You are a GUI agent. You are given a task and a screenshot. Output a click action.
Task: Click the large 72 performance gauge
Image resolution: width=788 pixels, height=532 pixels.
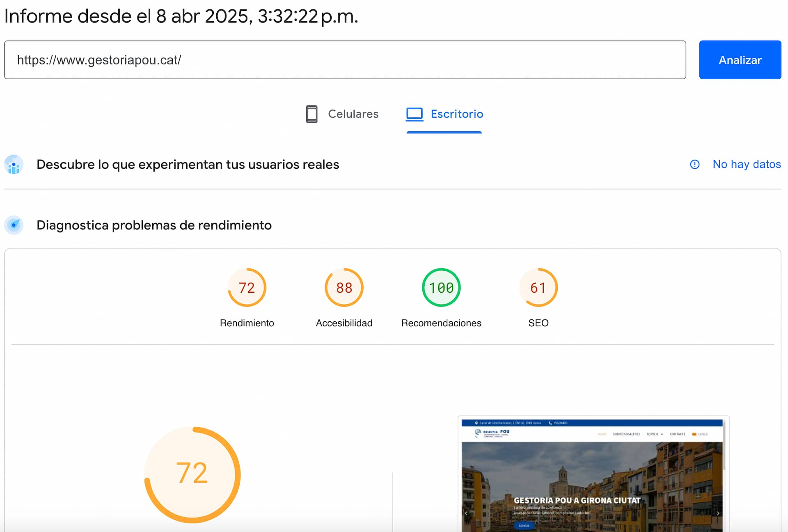tap(192, 475)
